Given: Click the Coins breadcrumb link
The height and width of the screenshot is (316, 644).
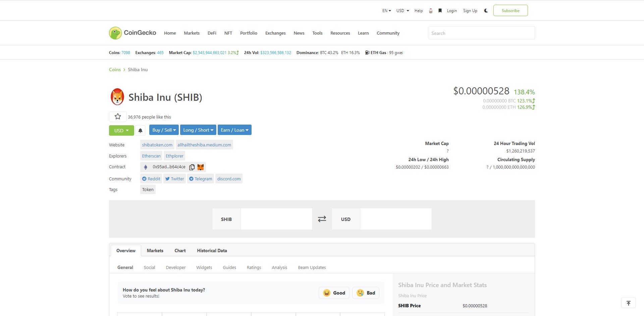Looking at the screenshot, I should [115, 70].
